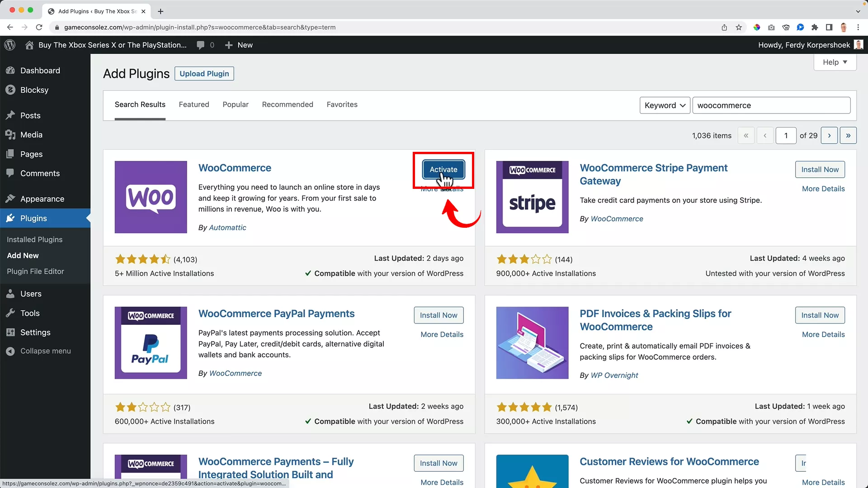Click the Blocksy icon in the sidebar
This screenshot has height=488, width=868.
click(x=11, y=89)
